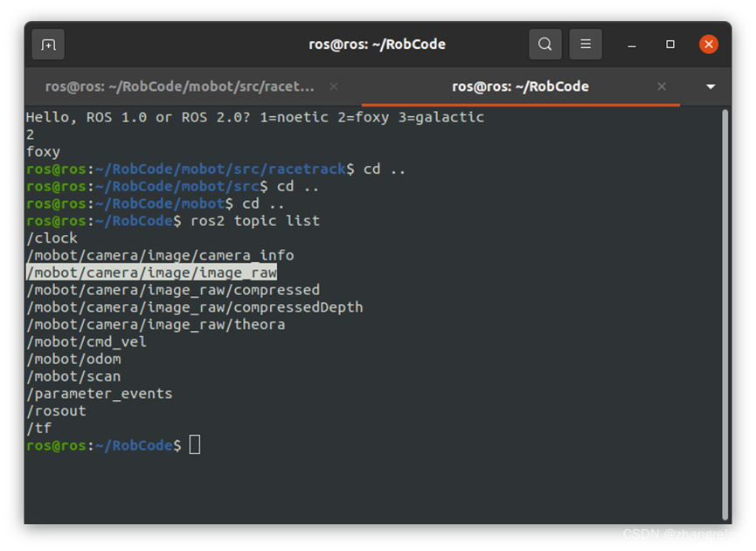
Task: Open a new terminal tab
Action: [x=50, y=44]
